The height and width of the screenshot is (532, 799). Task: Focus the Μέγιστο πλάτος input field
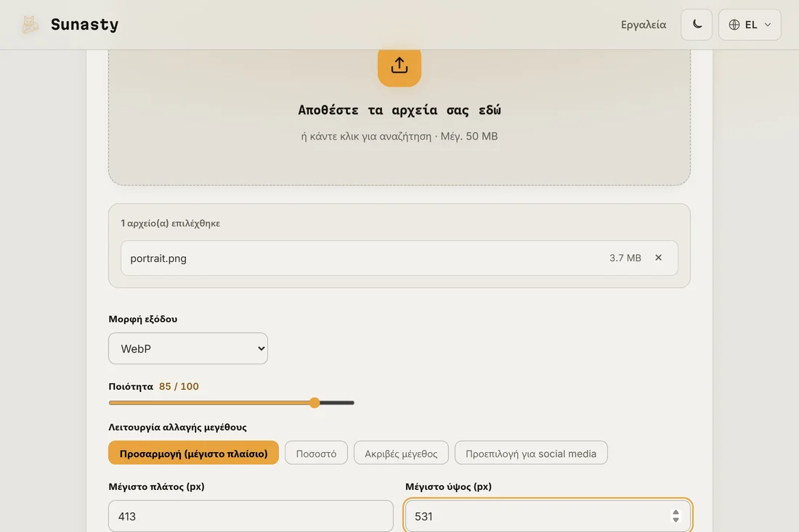pos(251,516)
